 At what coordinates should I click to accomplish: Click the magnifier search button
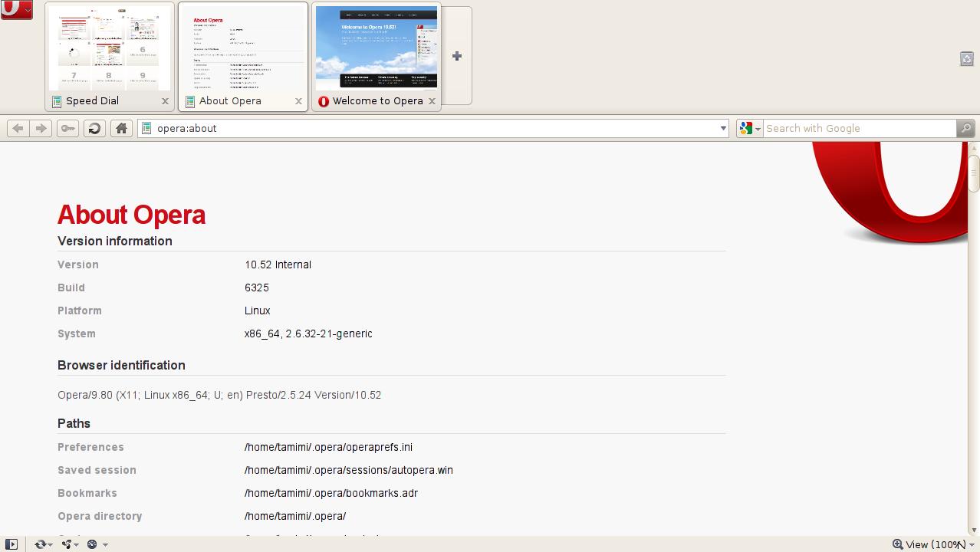tap(965, 129)
